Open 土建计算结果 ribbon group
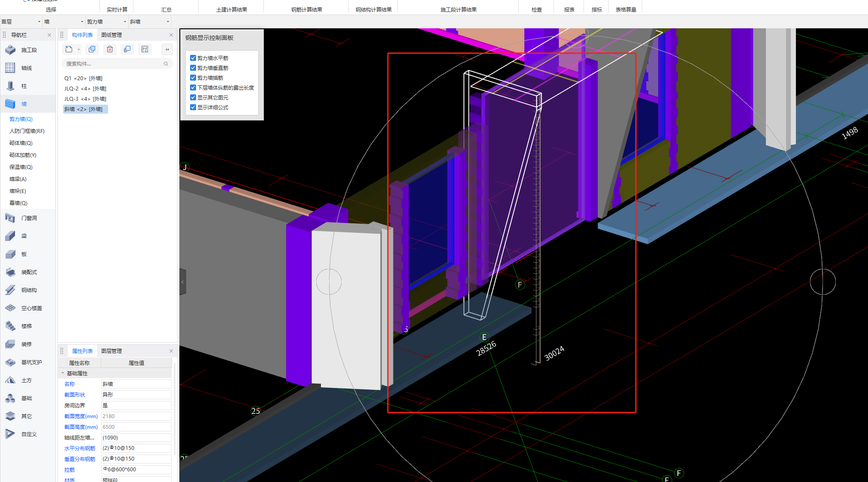Screen dimensions: 868x482 coord(232,9)
